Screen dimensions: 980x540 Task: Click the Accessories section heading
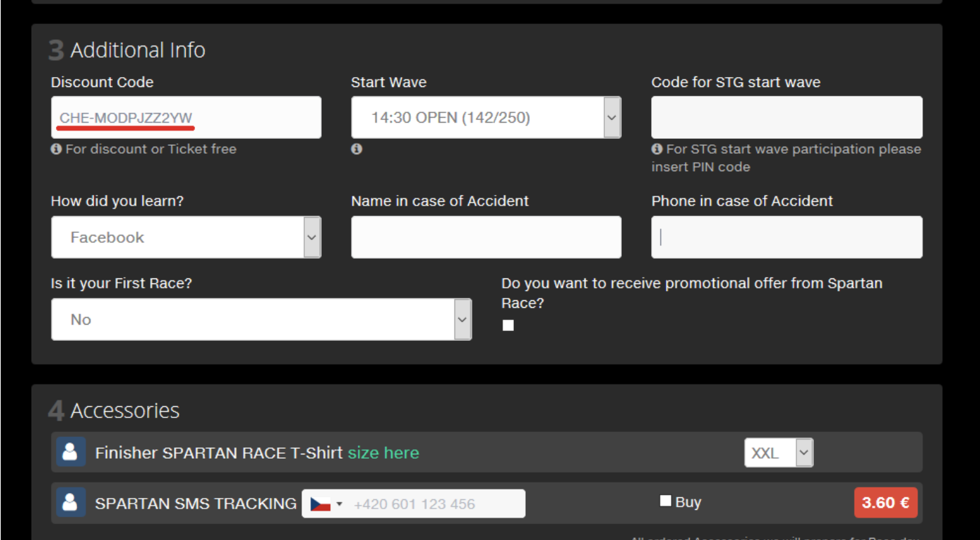pos(125,410)
